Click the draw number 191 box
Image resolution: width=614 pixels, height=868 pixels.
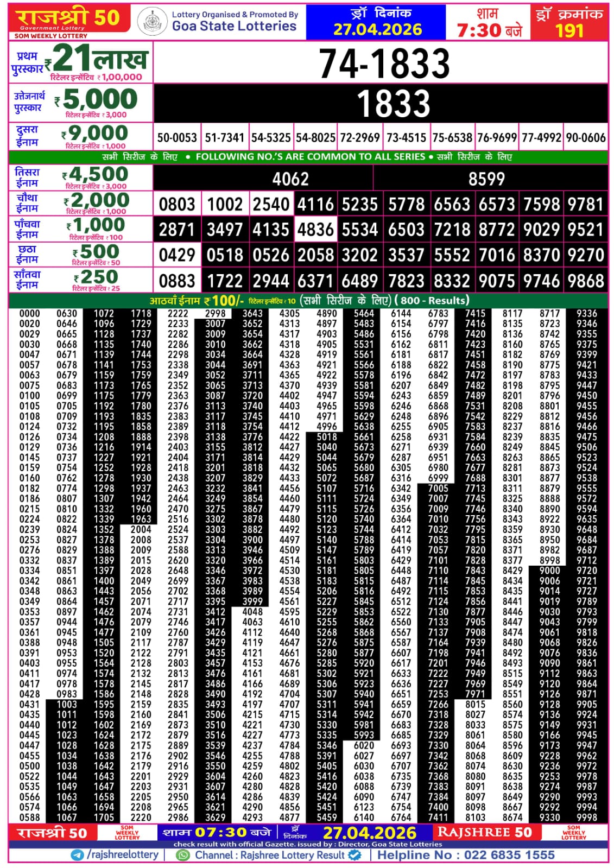(569, 22)
